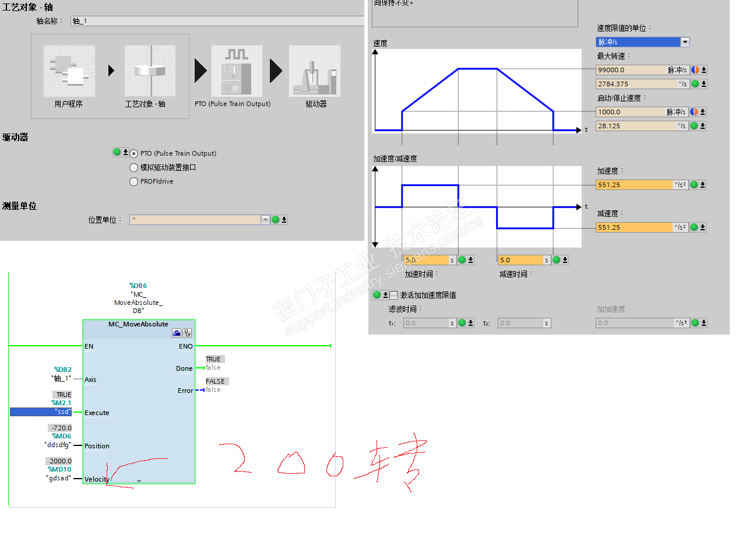
Task: Open 速度限值的单位 dropdown showing 脉冲/s
Action: (x=685, y=42)
